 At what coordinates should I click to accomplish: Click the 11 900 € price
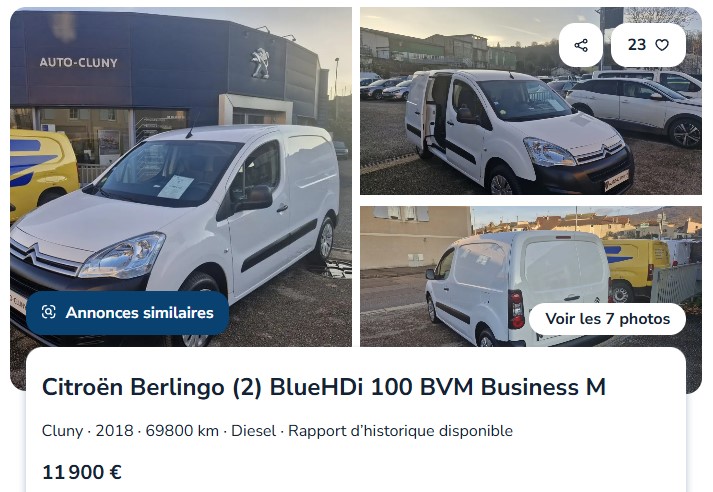[82, 472]
